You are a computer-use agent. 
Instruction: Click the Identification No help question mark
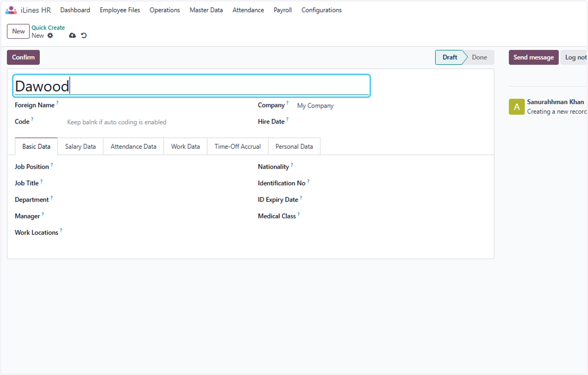click(x=308, y=181)
